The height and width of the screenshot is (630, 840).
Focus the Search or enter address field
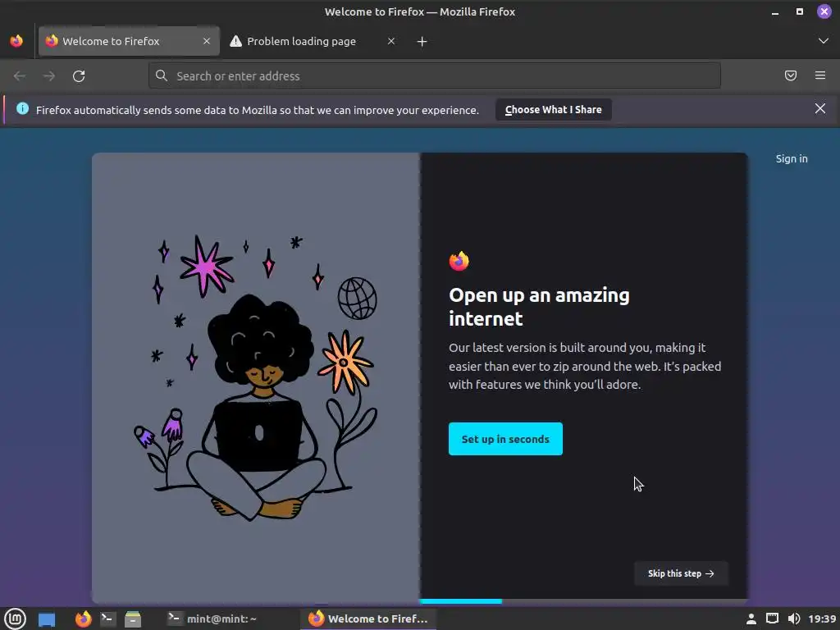pos(435,75)
